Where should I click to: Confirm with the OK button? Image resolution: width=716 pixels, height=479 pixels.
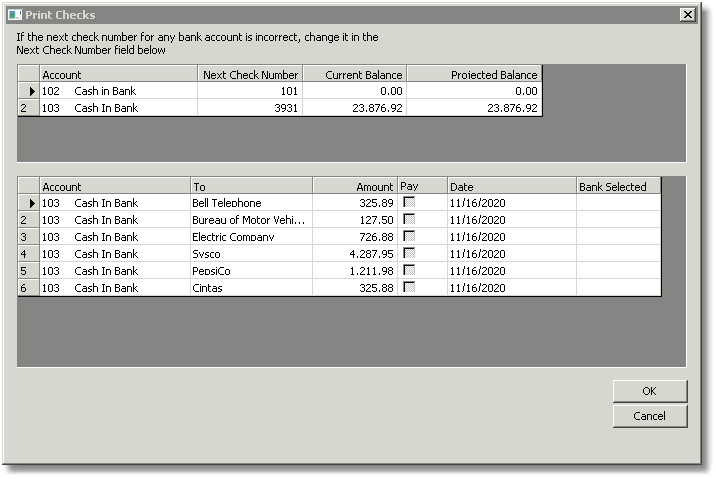650,391
